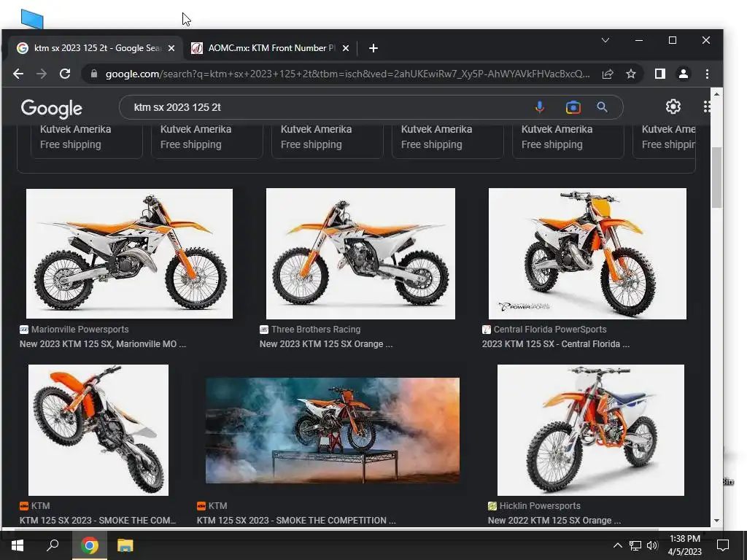The height and width of the screenshot is (560, 747).
Task: Open a new browser tab
Action: pos(373,48)
